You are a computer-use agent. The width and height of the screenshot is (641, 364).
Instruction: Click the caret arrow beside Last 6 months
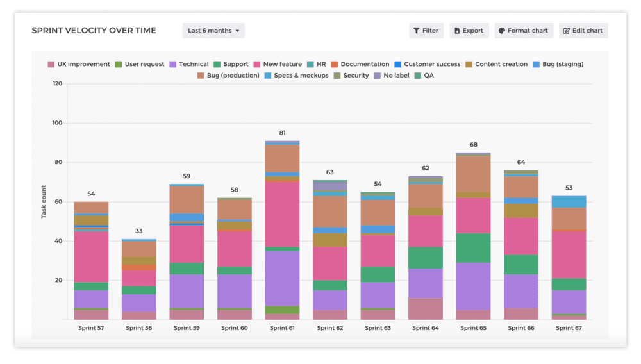coord(238,31)
